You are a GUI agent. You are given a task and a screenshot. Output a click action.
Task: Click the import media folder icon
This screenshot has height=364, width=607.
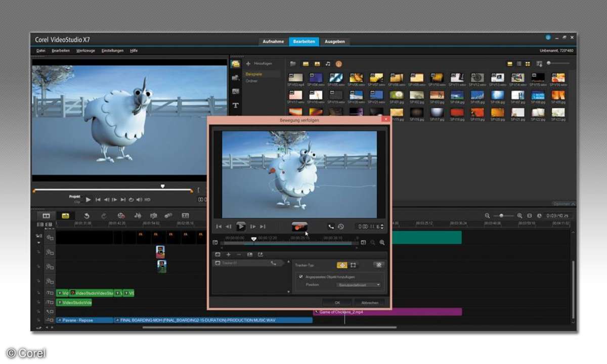click(293, 64)
